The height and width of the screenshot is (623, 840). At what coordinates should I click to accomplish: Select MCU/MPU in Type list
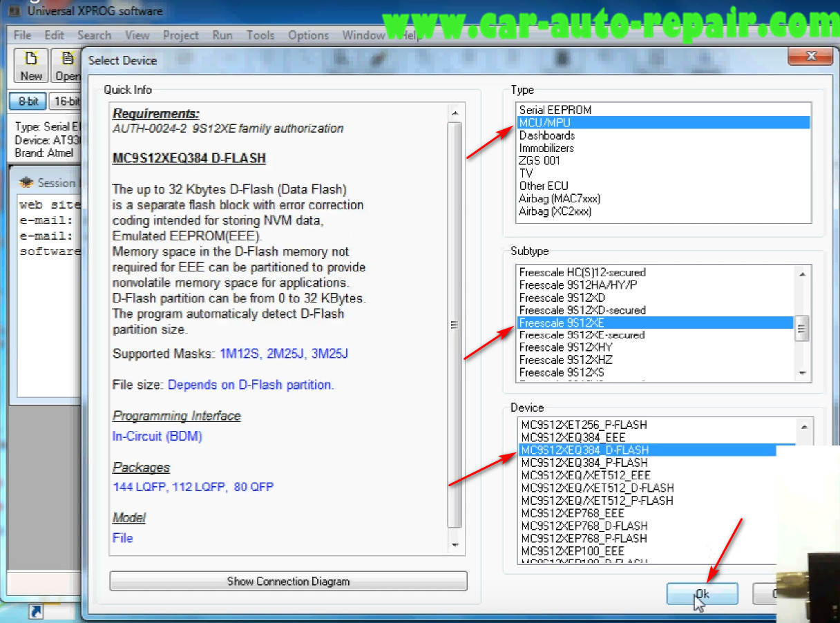pyautogui.click(x=662, y=122)
